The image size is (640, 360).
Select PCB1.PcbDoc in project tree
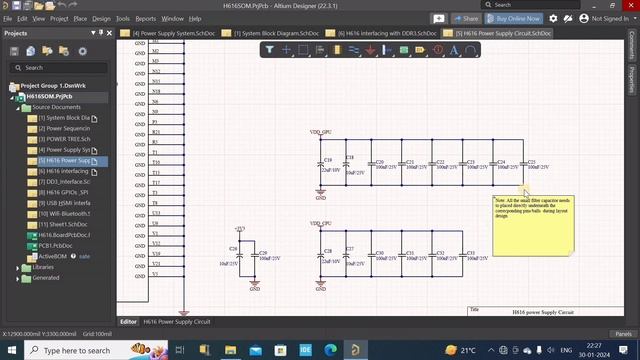click(55, 246)
